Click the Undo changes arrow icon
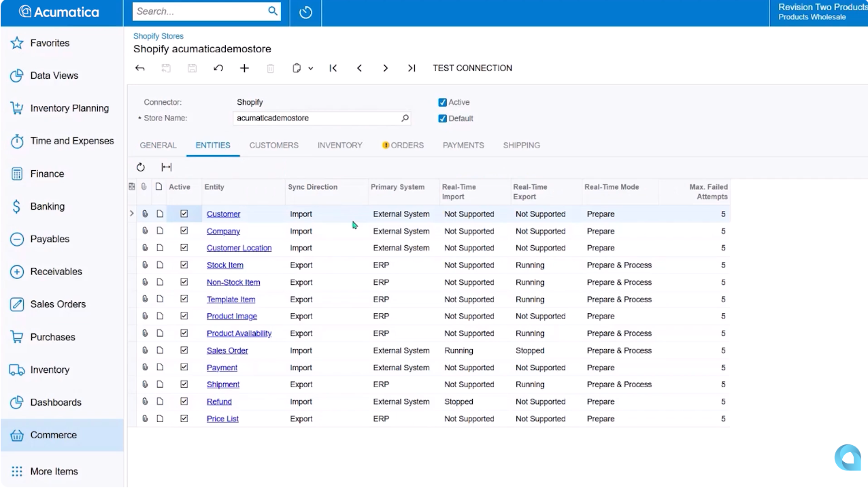Image resolution: width=868 pixels, height=490 pixels. pyautogui.click(x=218, y=68)
